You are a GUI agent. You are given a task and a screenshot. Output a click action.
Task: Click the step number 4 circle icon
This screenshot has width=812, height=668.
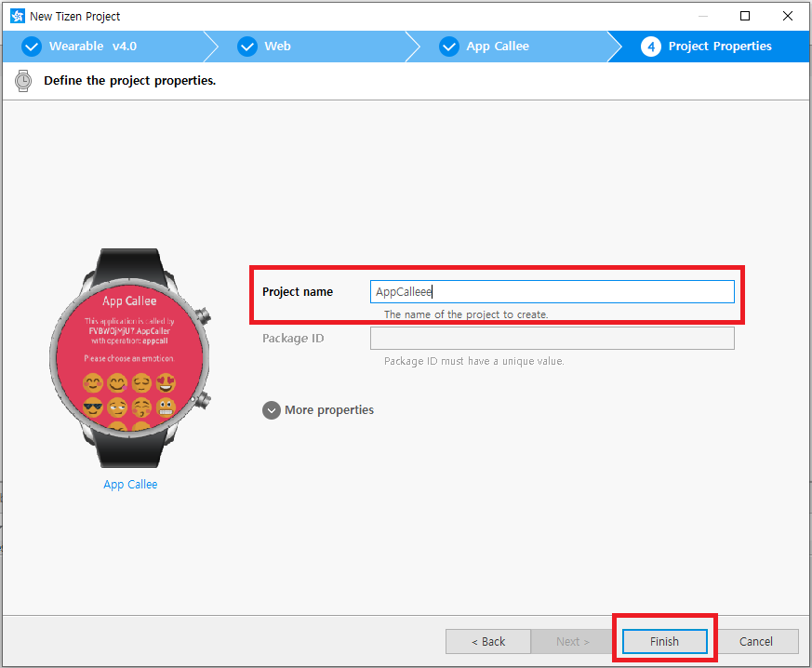pos(651,47)
